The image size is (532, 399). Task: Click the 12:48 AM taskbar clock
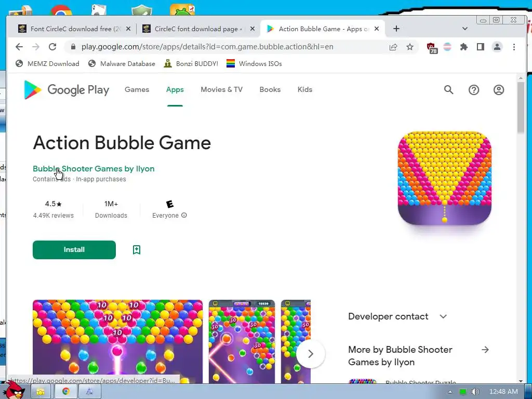(x=503, y=392)
